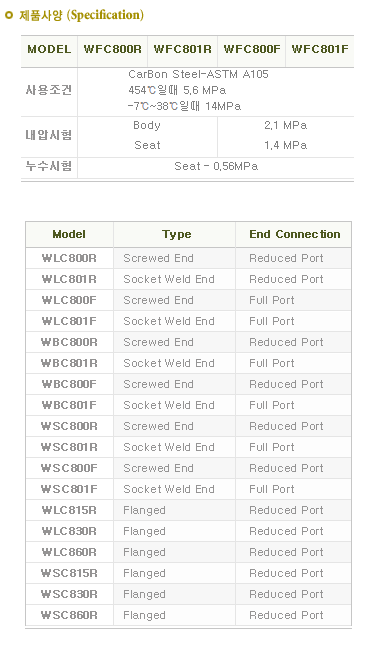Select the WSC860R model cell
This screenshot has width=380, height=657.
click(69, 615)
